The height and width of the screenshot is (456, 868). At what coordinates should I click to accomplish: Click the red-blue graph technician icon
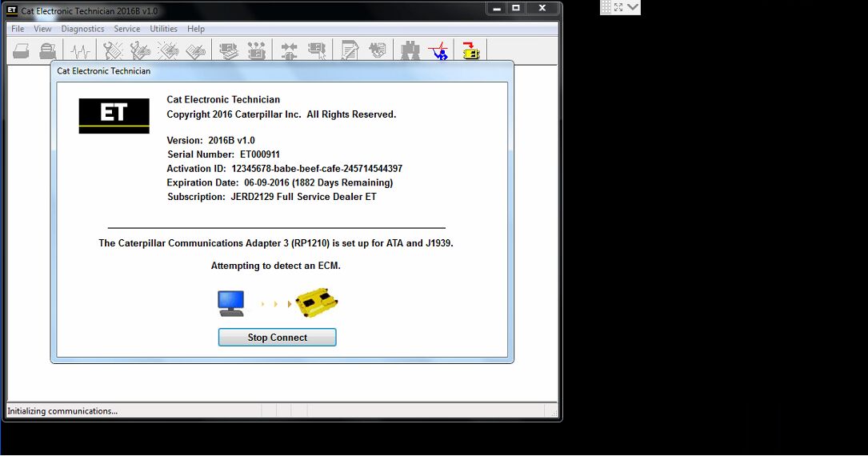pyautogui.click(x=438, y=51)
